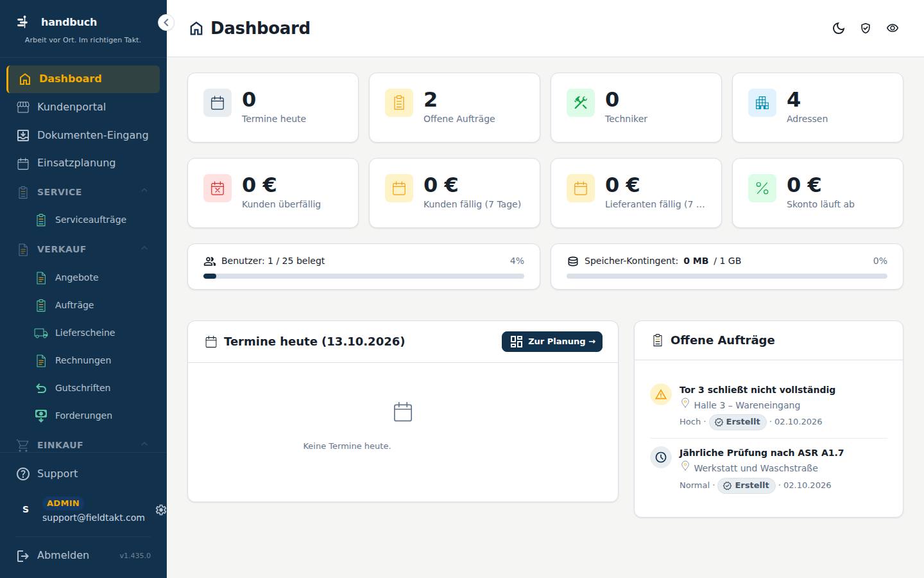The image size is (924, 578).
Task: Toggle the eye visibility icon in header
Action: click(893, 28)
